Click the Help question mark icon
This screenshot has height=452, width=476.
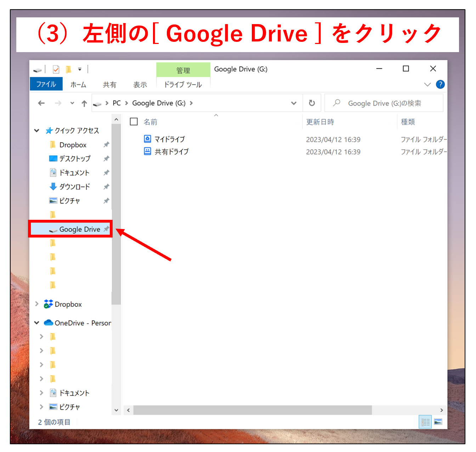click(x=440, y=84)
